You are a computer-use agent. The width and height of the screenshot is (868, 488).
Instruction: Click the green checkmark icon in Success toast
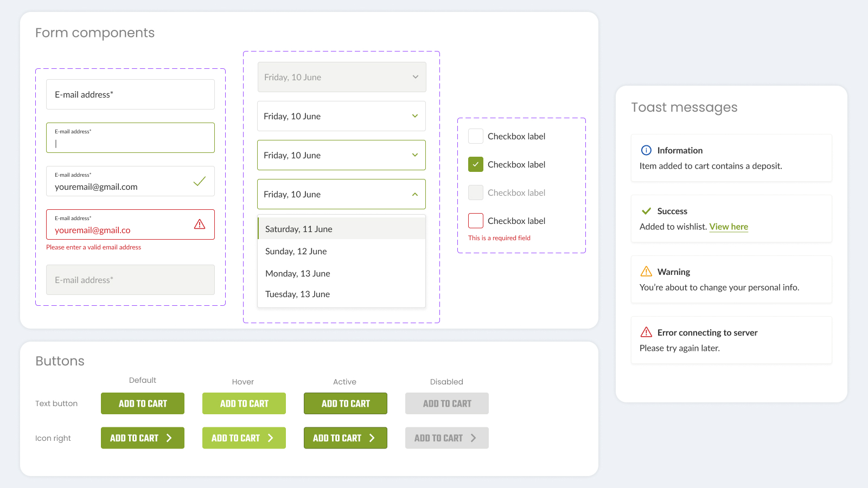point(646,211)
